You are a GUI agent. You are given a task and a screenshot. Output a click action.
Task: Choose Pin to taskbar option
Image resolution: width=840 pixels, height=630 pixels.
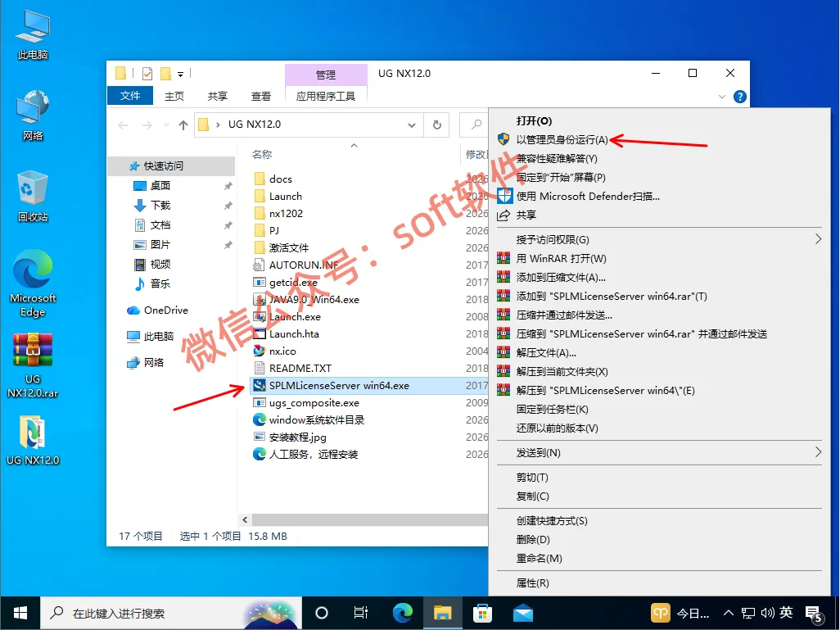click(659, 409)
